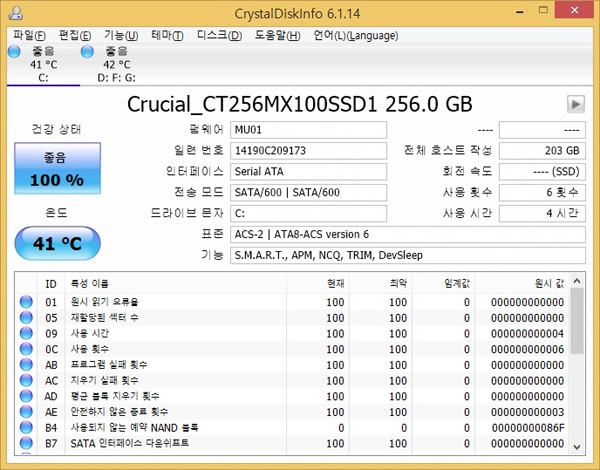Image resolution: width=600 pixels, height=470 pixels.
Task: Open the 도움말(H) menu
Action: coord(277,36)
